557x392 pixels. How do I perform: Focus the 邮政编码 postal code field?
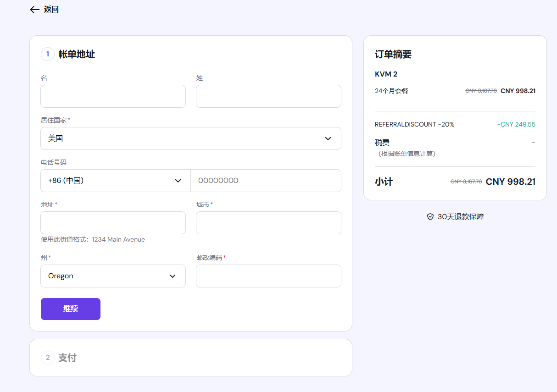268,276
